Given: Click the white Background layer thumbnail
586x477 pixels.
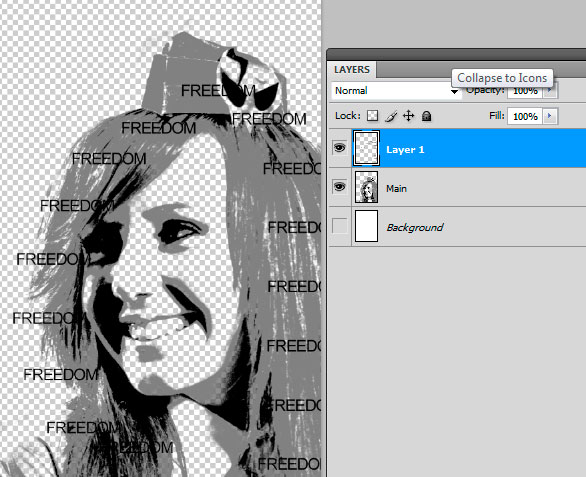Looking at the screenshot, I should click(x=366, y=226).
